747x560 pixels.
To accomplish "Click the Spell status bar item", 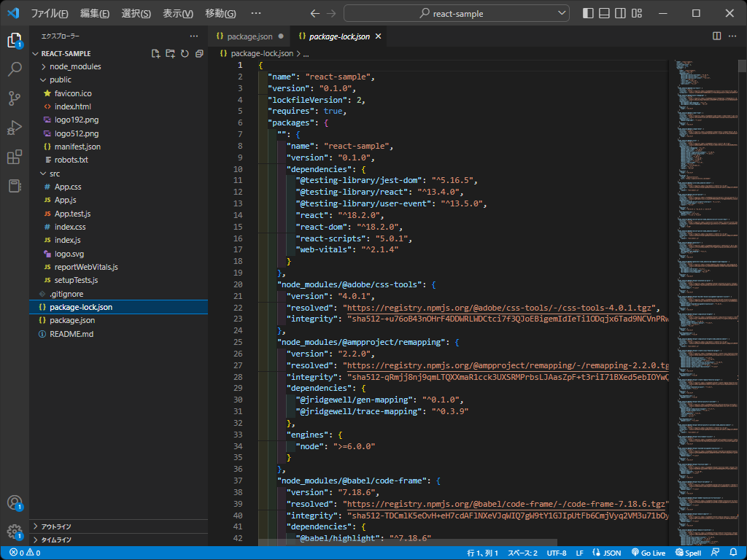I will 688,553.
